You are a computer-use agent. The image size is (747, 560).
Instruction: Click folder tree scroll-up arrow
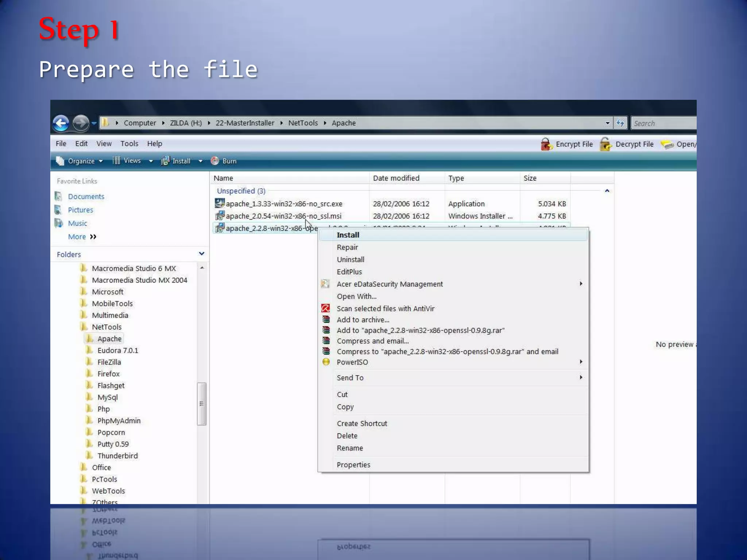[202, 268]
